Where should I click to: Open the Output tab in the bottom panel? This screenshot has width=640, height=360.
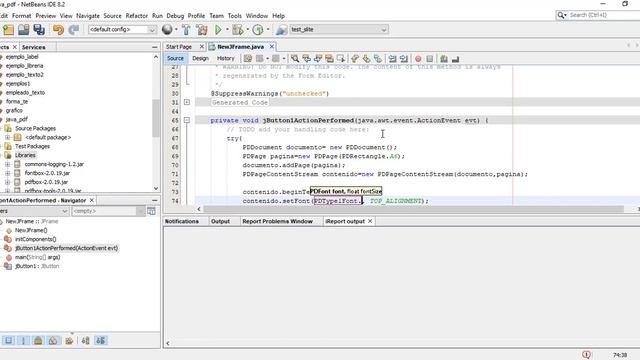pyautogui.click(x=220, y=221)
